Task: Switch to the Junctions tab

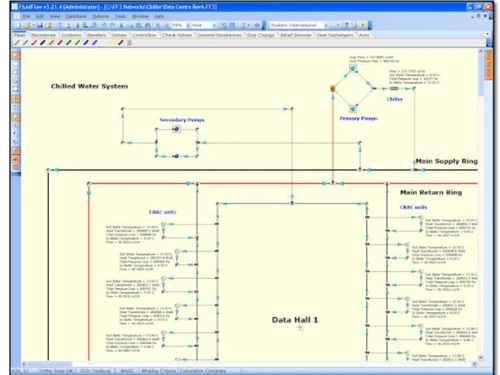Action: click(71, 35)
